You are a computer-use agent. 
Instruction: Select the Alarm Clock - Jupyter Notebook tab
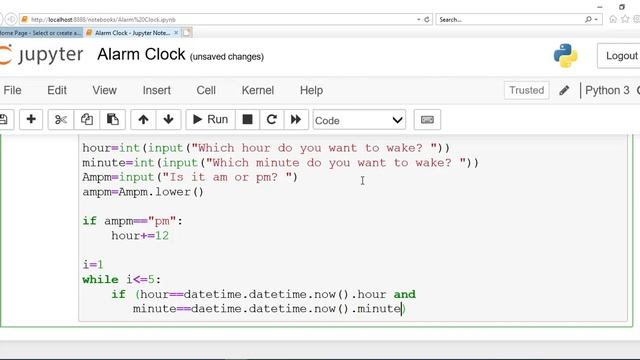[132, 33]
